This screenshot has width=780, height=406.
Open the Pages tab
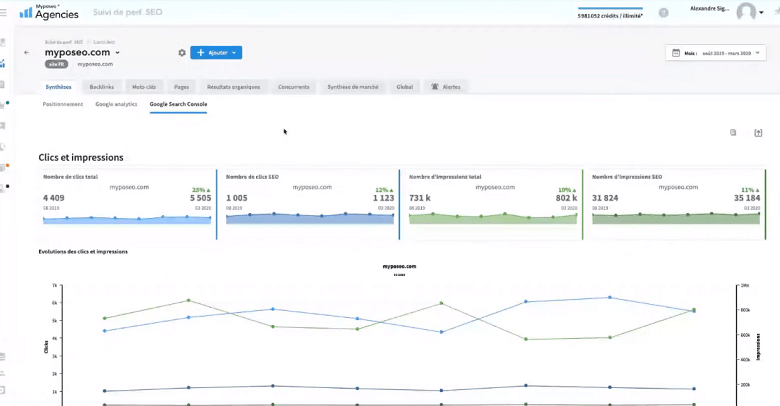coord(182,87)
